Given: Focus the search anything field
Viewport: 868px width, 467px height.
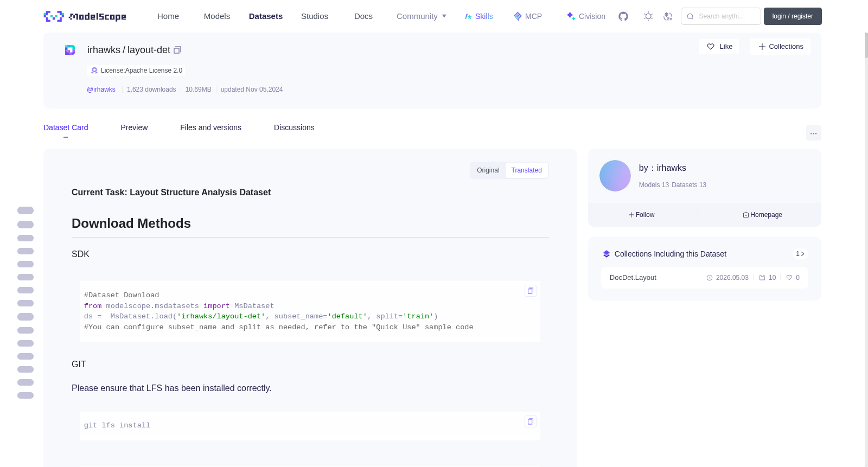Looking at the screenshot, I should [x=721, y=16].
